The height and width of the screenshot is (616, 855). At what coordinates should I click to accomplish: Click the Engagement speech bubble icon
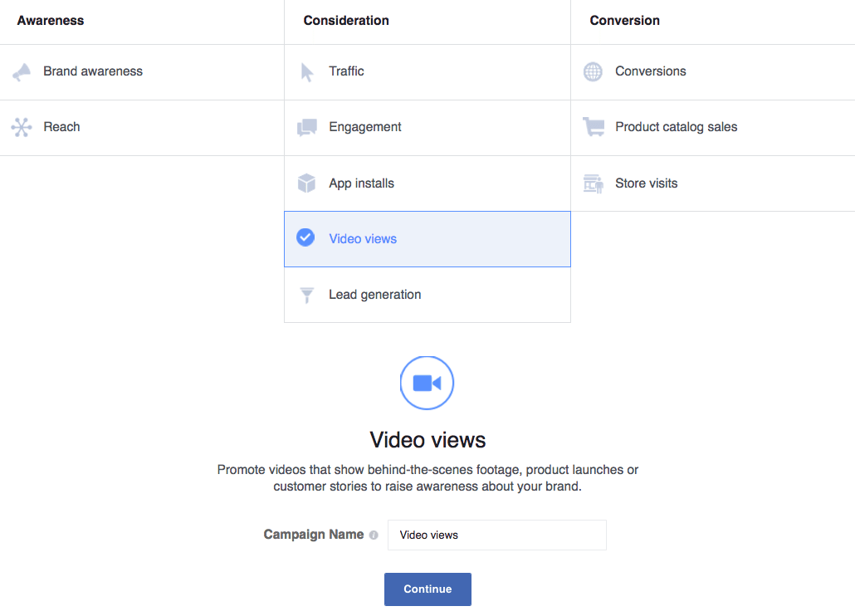click(306, 127)
